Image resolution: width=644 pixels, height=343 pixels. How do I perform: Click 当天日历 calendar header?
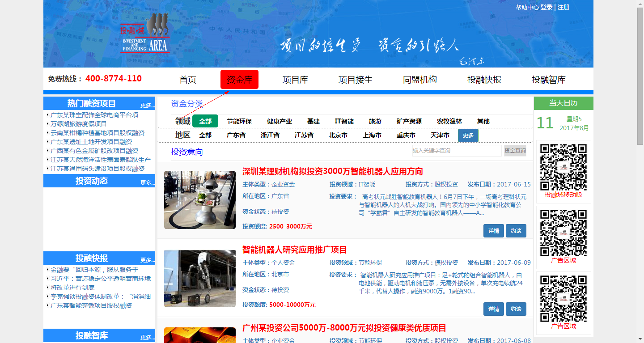(x=563, y=103)
